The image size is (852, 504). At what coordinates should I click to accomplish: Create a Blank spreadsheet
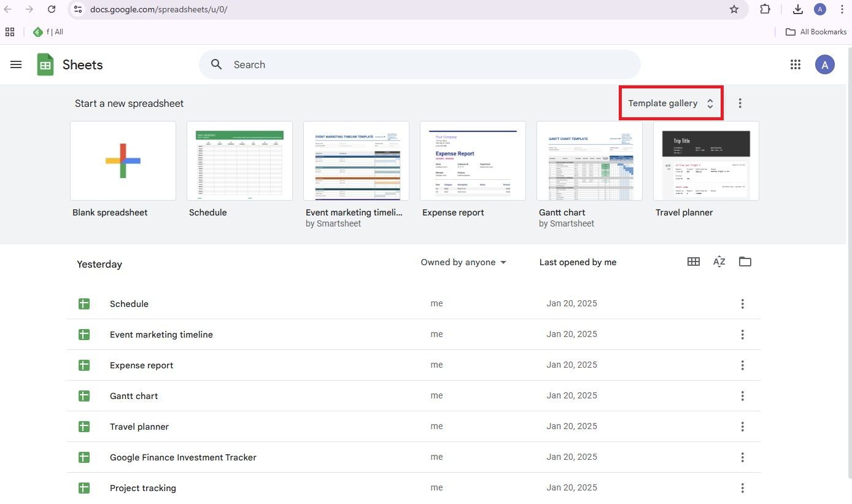123,161
